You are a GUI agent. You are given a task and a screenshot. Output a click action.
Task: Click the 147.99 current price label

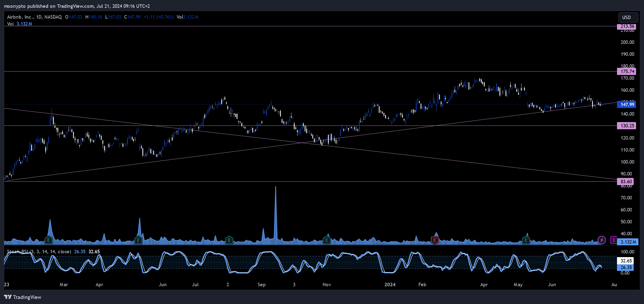point(626,105)
